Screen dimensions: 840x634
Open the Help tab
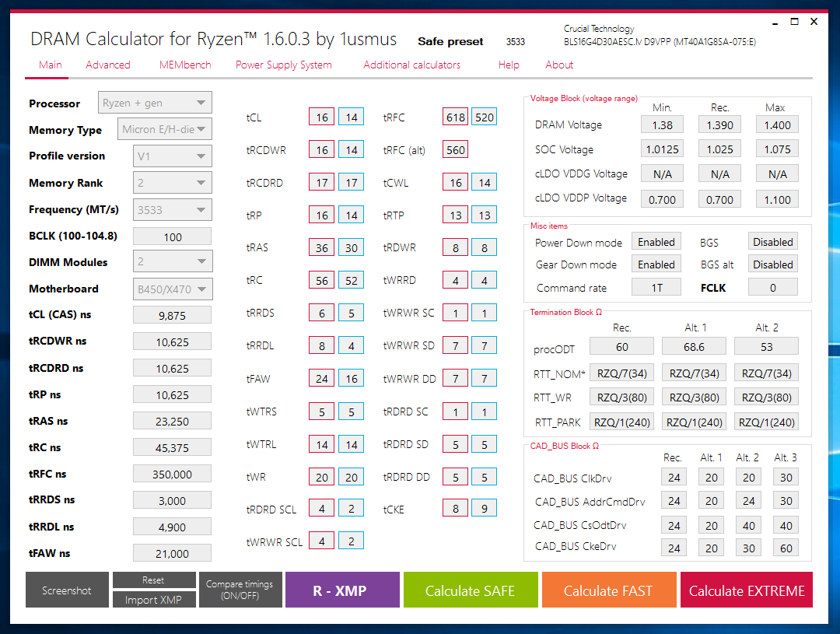coord(509,65)
